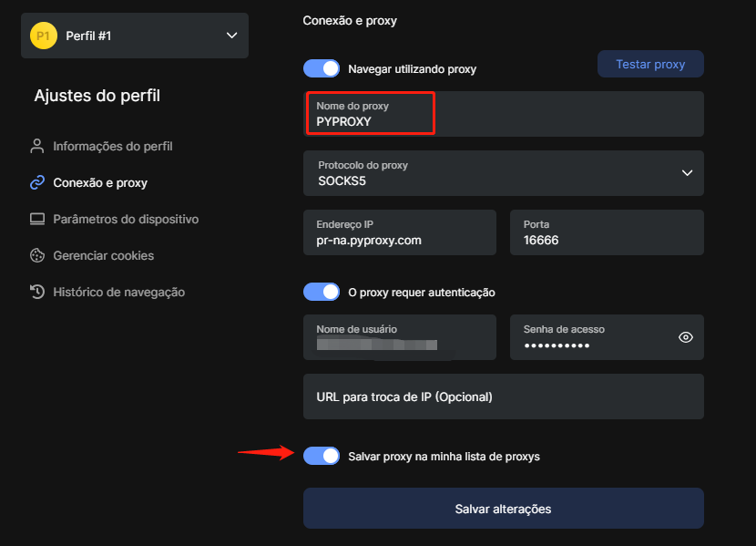Select the Parâmetros do dispositivo monitor icon
This screenshot has height=546, width=756.
36,219
